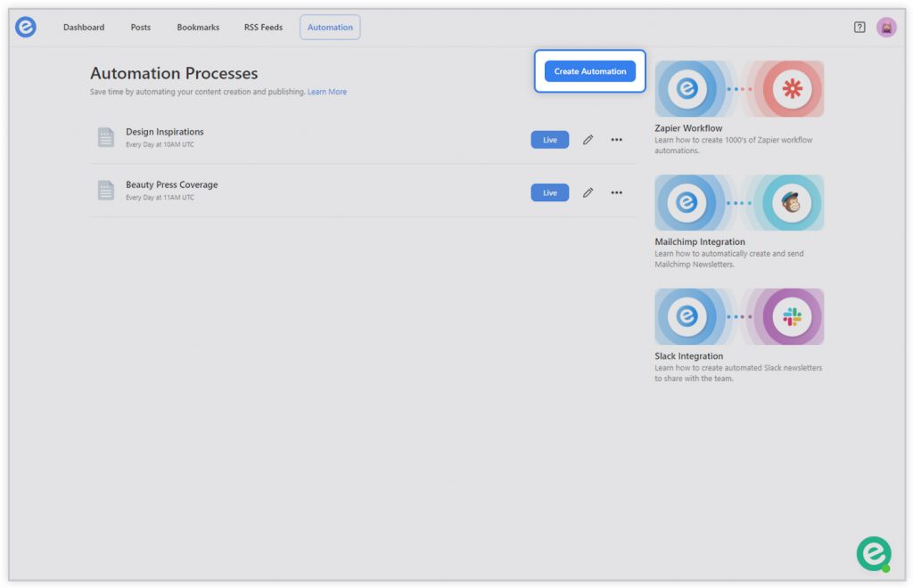913x588 pixels.
Task: Switch to the Dashboard tab
Action: click(x=84, y=28)
